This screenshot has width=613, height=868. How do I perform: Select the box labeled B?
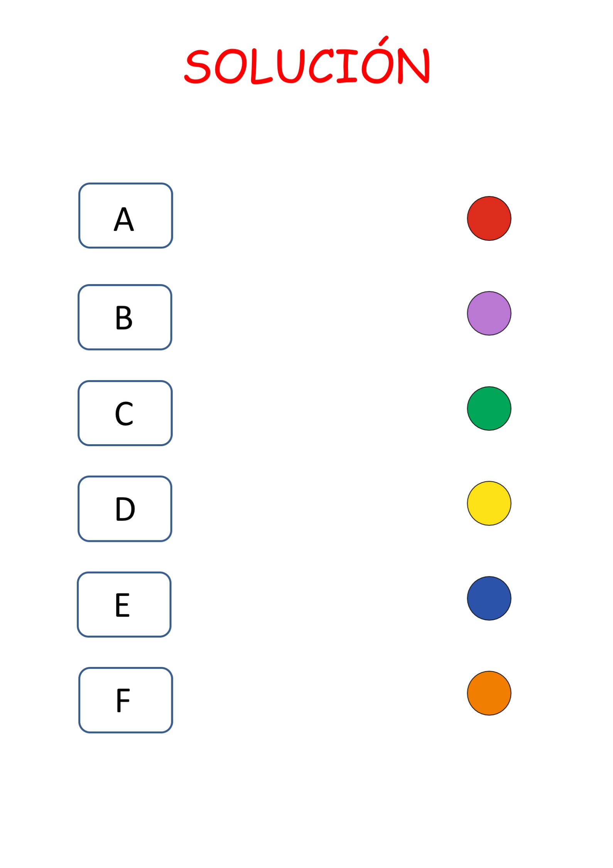click(125, 317)
